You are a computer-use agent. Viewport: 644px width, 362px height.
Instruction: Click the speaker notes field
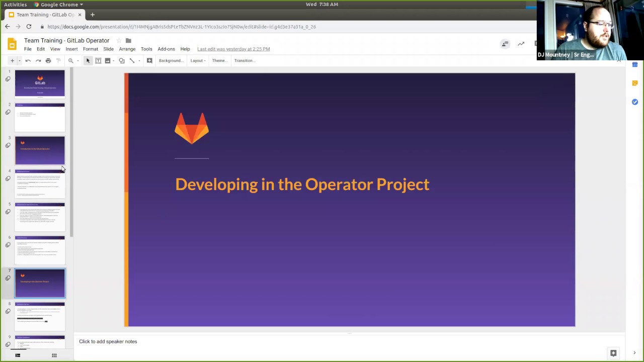pos(350,341)
